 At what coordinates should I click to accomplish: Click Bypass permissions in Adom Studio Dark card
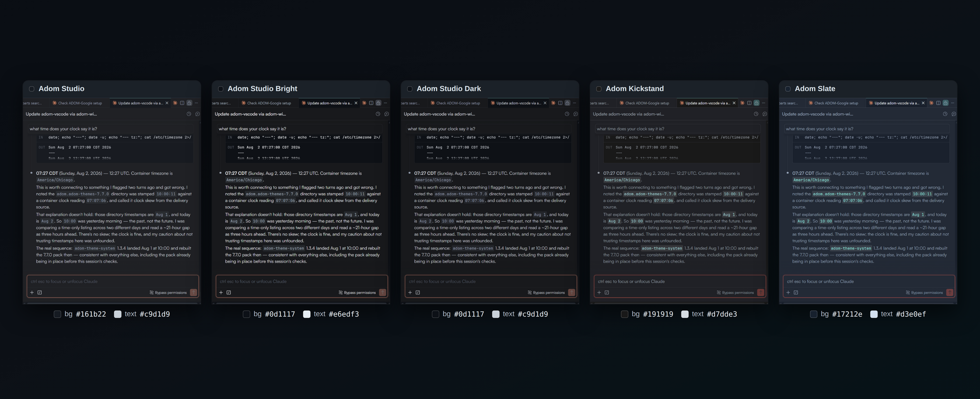[x=546, y=292]
